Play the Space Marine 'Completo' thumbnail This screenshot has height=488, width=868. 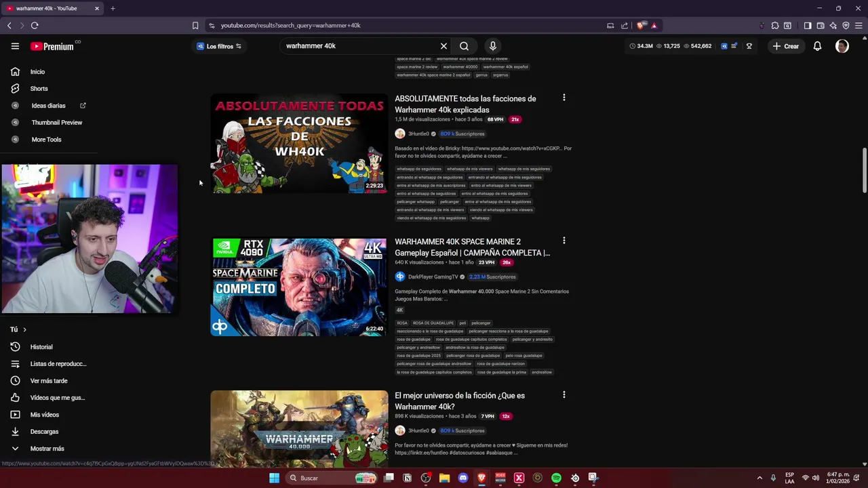(x=299, y=287)
